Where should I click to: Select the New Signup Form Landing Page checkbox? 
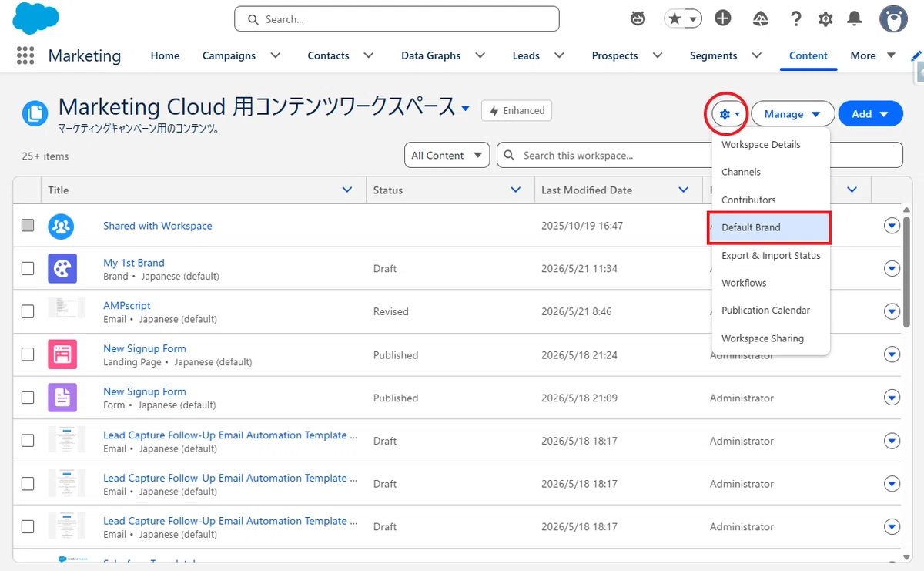click(28, 354)
